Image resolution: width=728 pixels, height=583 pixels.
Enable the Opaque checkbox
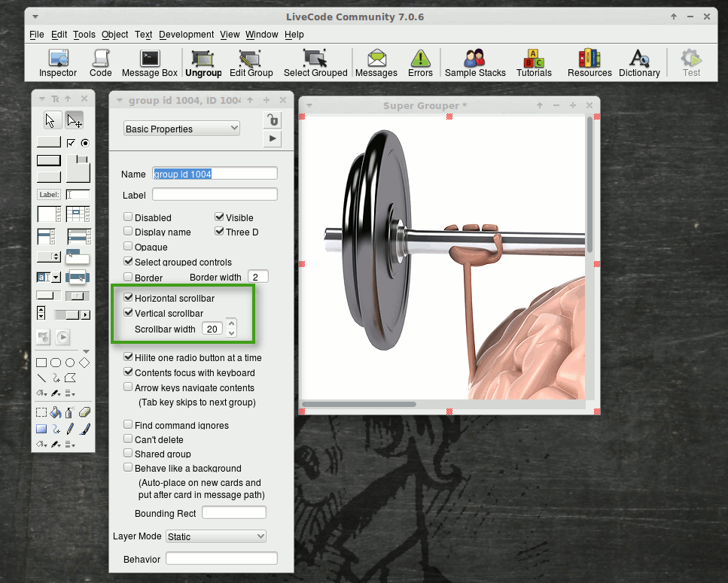click(x=128, y=247)
